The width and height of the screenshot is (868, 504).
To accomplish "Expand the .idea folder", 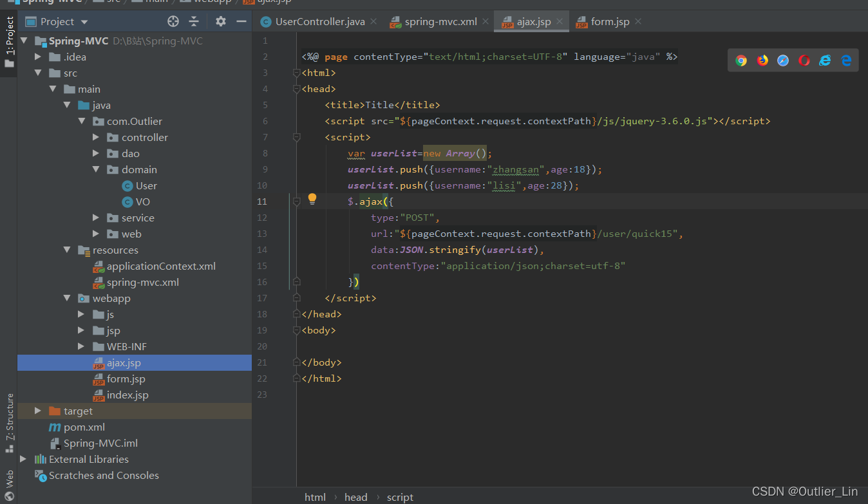I will point(39,57).
